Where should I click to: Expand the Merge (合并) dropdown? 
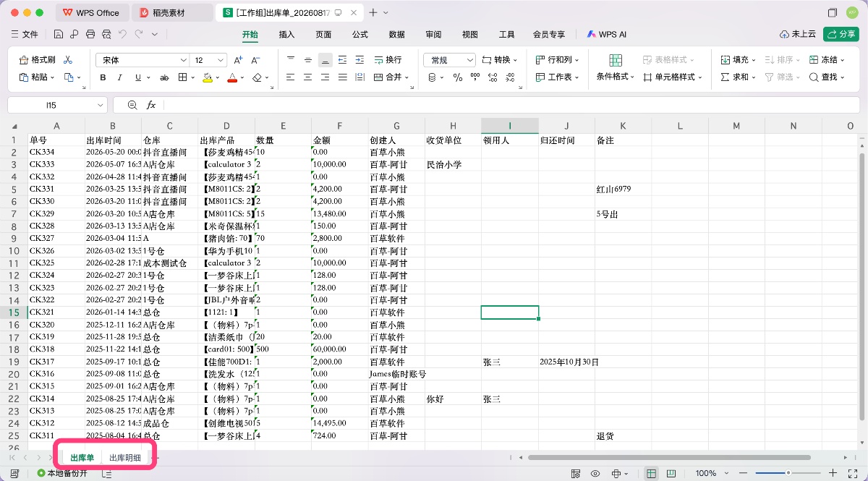391,77
